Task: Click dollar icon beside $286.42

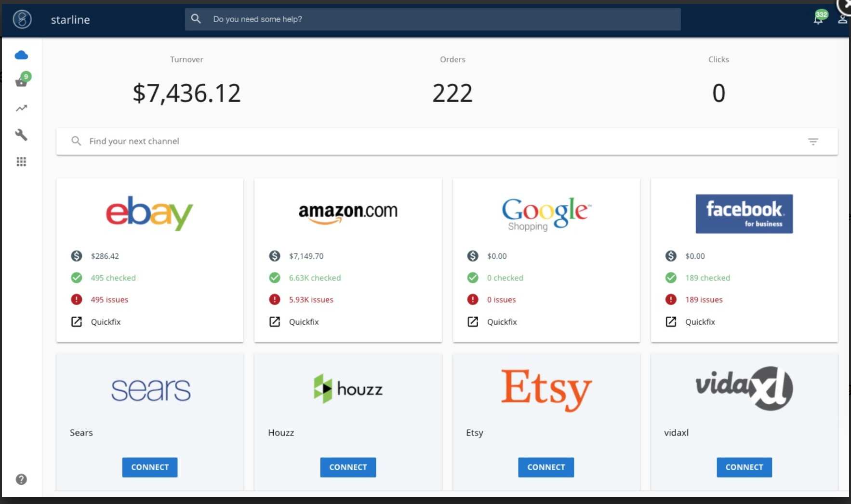Action: point(77,256)
